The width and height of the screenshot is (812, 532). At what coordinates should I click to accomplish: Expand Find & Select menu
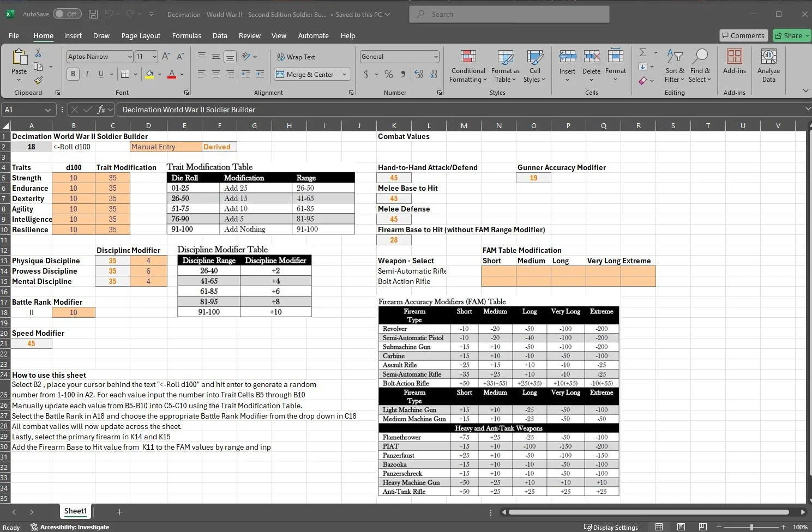point(700,65)
